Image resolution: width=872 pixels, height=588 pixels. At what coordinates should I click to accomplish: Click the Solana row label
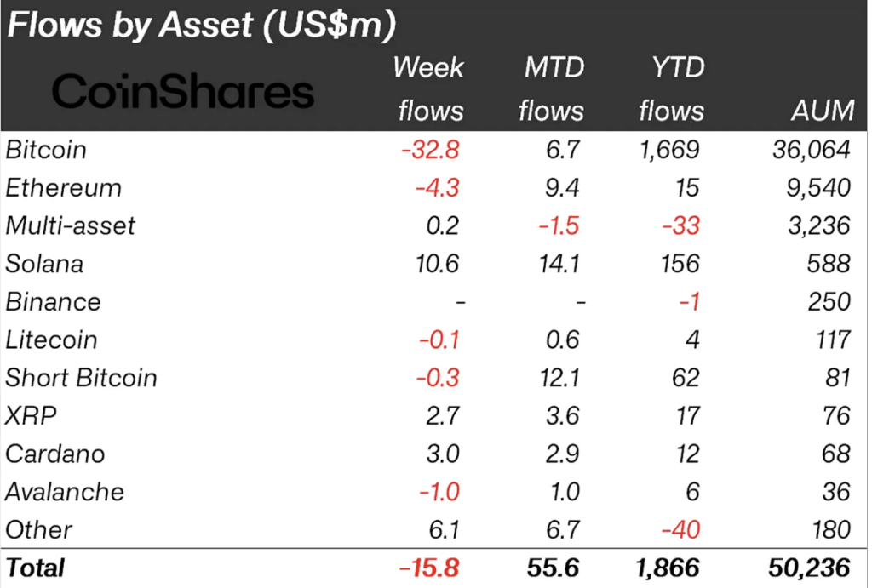tap(44, 264)
